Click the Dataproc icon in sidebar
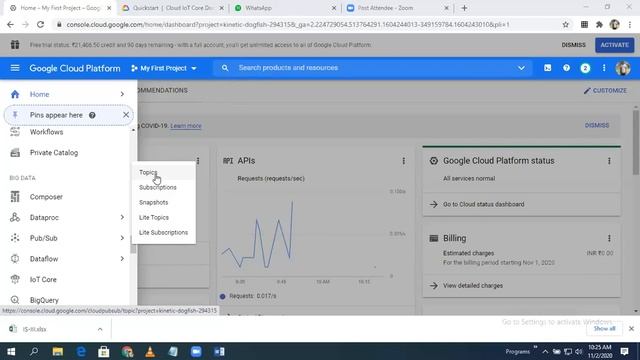This screenshot has height=360, width=640. tap(15, 218)
